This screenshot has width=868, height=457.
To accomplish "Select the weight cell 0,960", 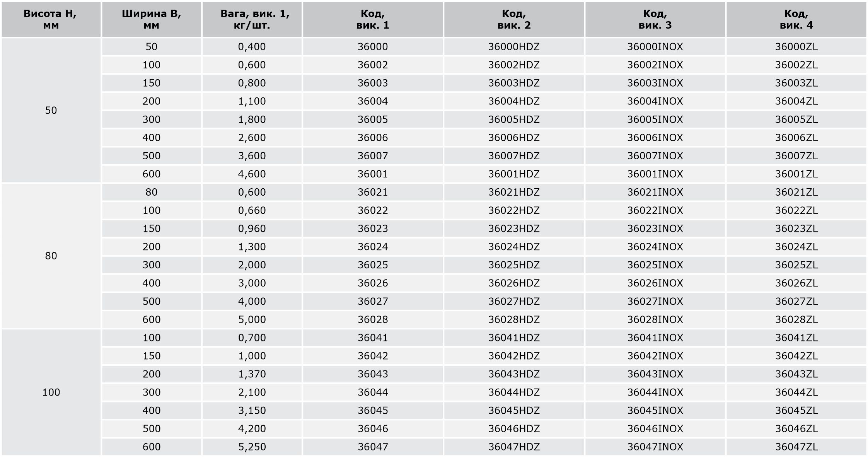I will [252, 228].
